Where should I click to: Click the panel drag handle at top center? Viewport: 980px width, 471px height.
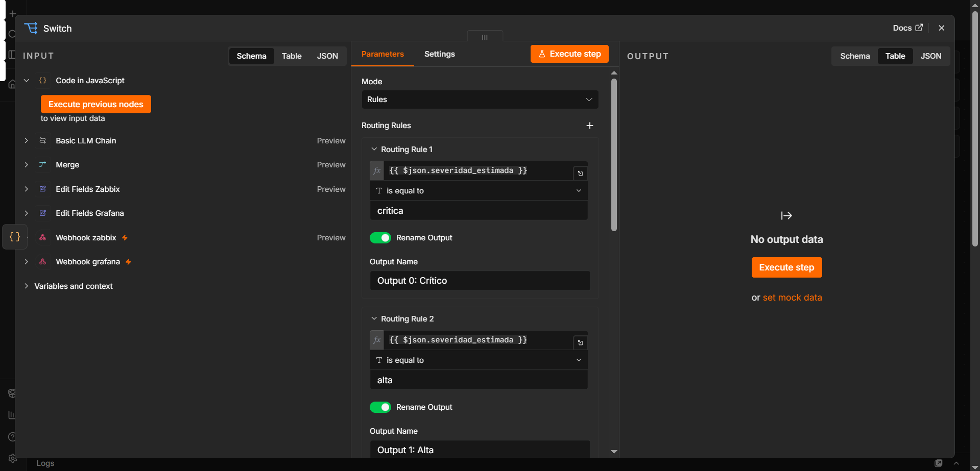[x=485, y=37]
